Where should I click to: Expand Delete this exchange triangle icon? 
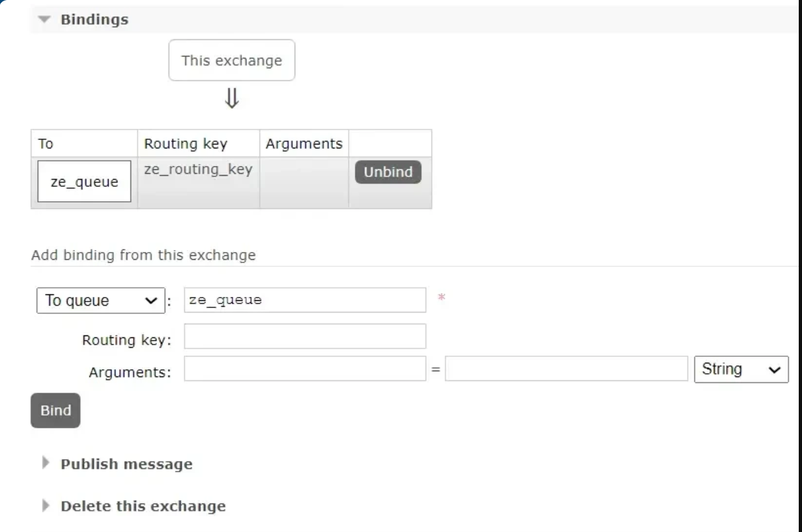[x=46, y=505]
